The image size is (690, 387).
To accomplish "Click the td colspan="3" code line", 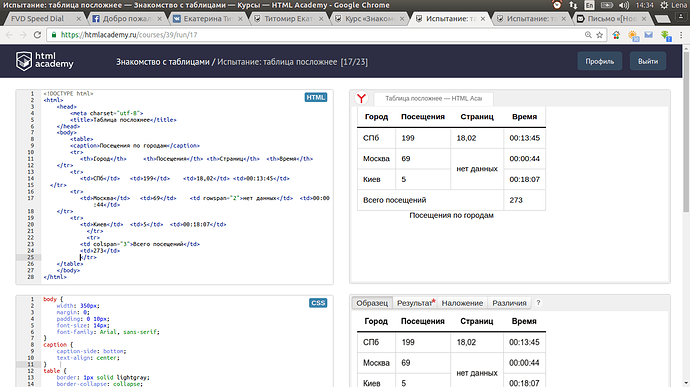I will (140, 244).
